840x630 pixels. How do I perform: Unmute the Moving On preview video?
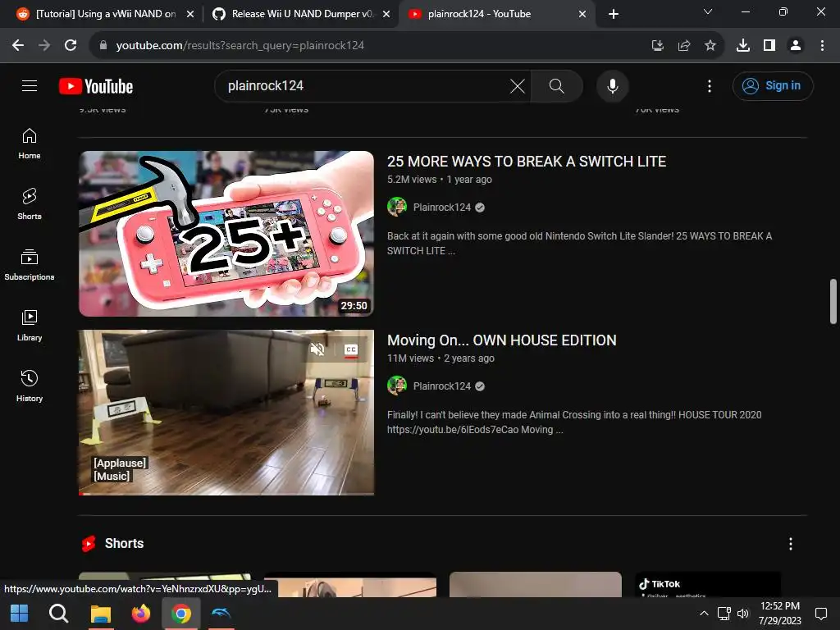(317, 349)
